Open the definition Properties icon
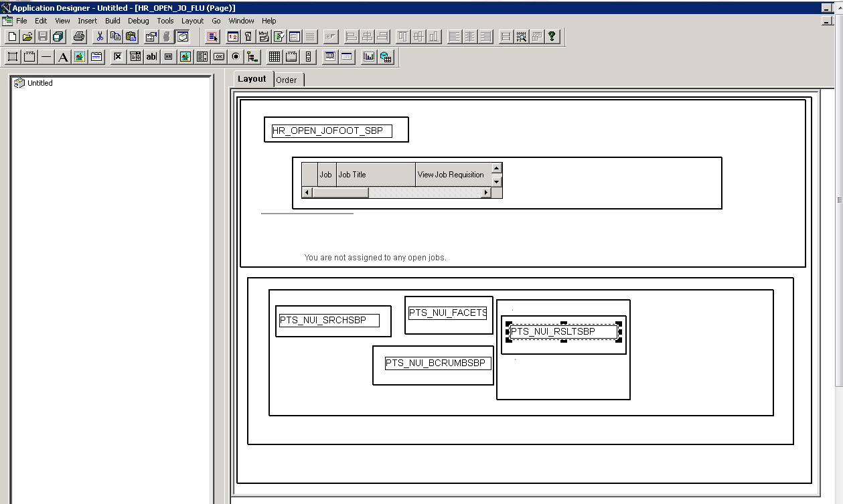 coord(151,36)
